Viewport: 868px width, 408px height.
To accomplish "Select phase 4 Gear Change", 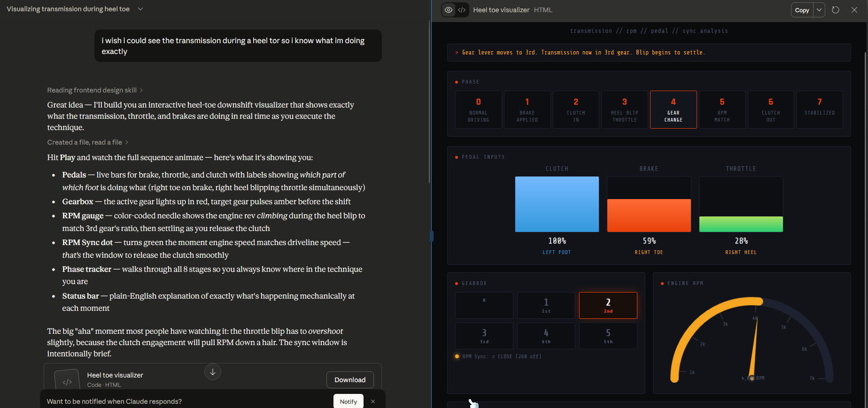I will coord(674,109).
